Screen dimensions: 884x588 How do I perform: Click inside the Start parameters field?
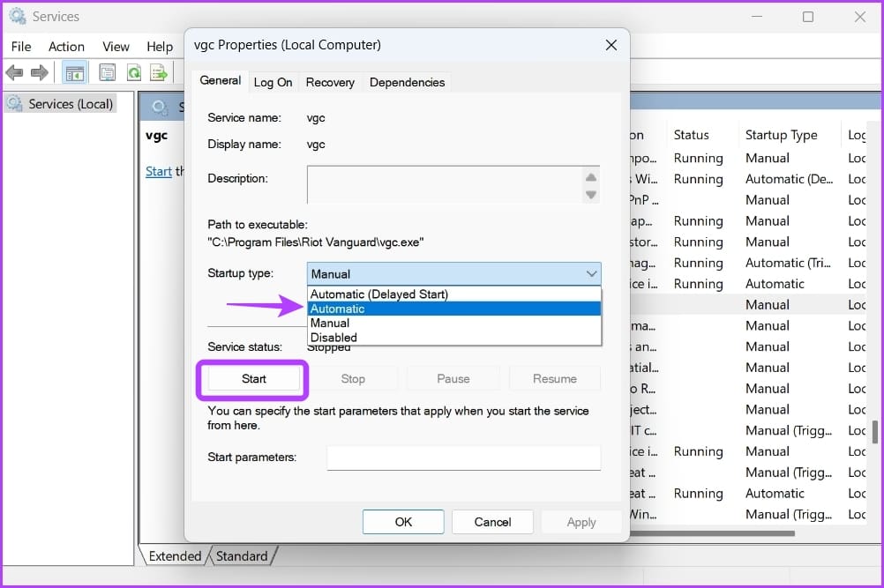[463, 458]
